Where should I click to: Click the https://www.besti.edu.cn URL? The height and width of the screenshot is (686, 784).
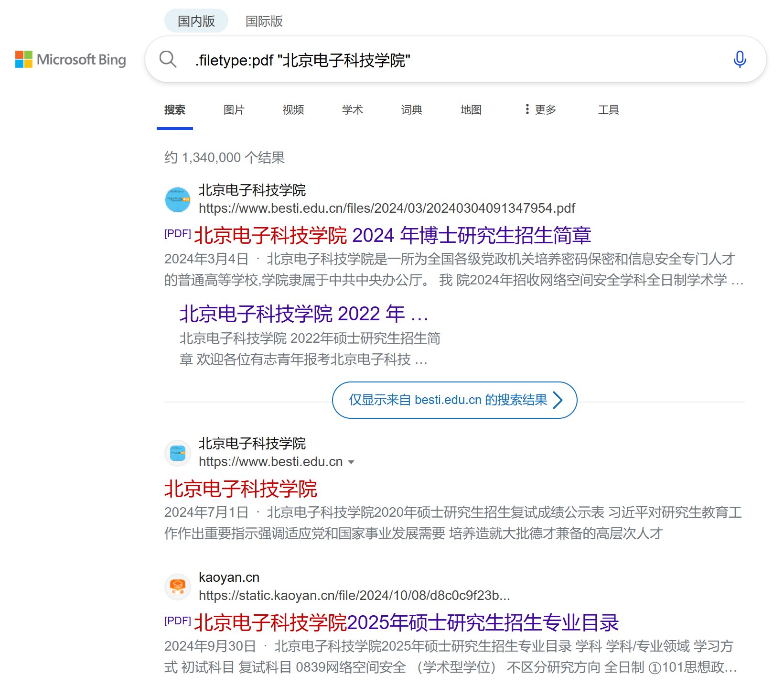tap(271, 462)
